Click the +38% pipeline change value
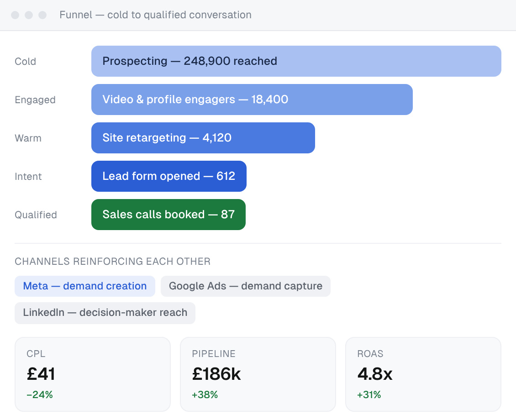 (205, 395)
